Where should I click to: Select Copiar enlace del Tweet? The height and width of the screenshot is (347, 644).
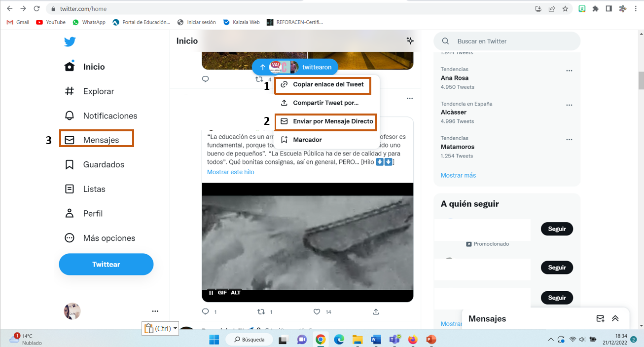(322, 84)
